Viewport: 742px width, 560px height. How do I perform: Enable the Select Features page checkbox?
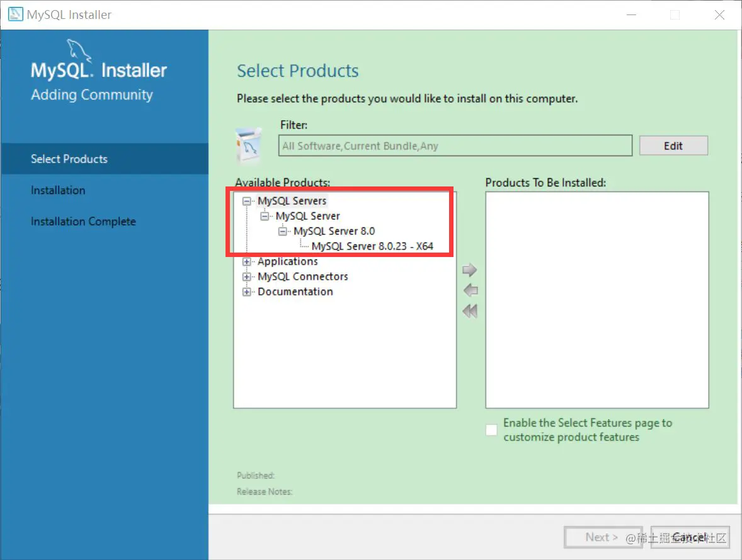[491, 430]
